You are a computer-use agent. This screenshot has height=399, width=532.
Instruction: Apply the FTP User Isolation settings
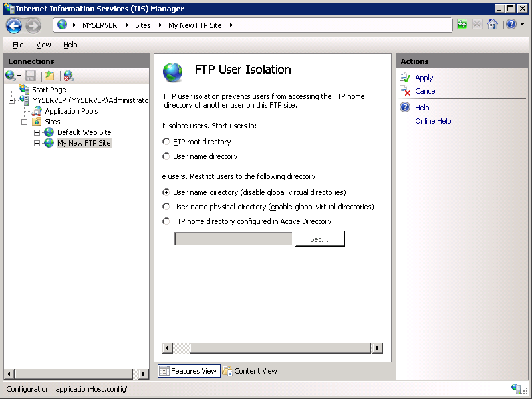[x=424, y=77]
